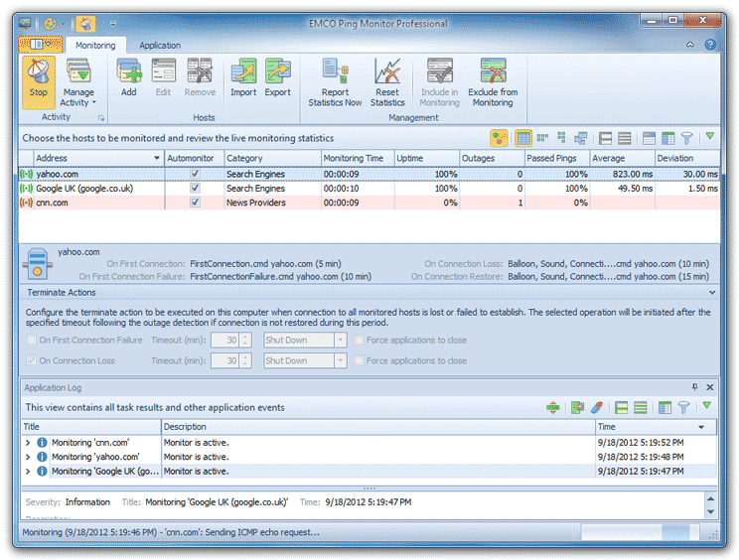Open the Application Log green triangle menu

coord(706,405)
